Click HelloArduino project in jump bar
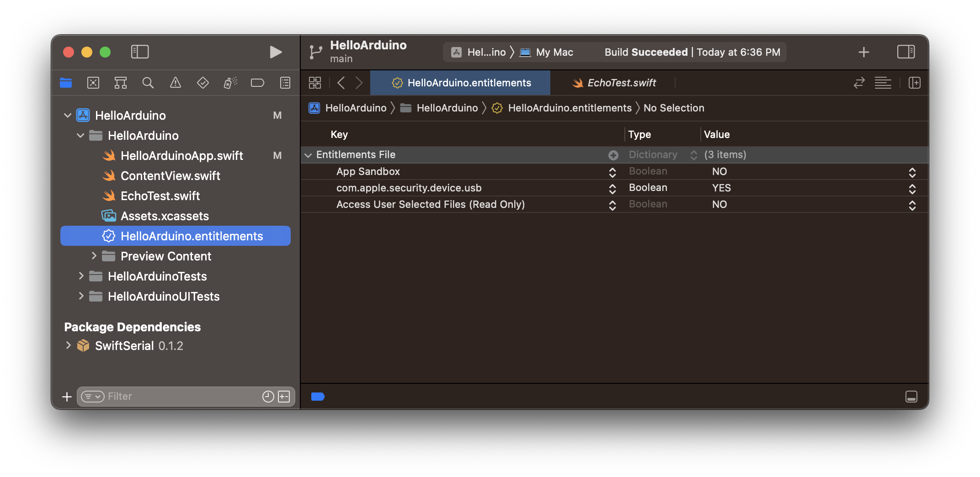The image size is (980, 477). (348, 108)
